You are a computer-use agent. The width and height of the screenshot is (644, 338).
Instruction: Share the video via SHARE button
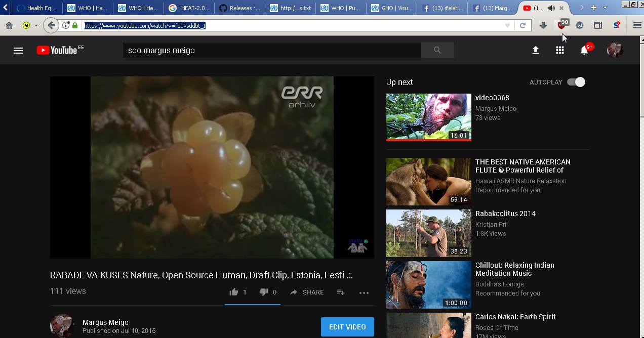point(307,292)
